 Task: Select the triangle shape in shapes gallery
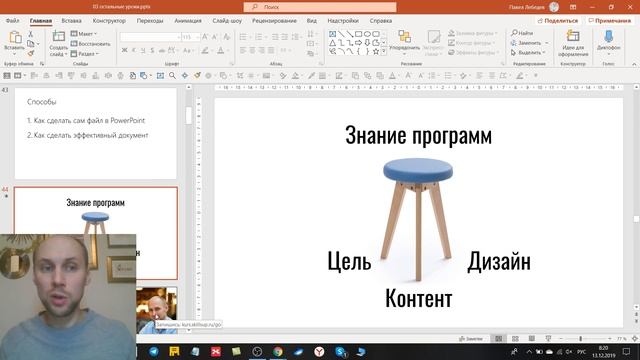(x=333, y=43)
